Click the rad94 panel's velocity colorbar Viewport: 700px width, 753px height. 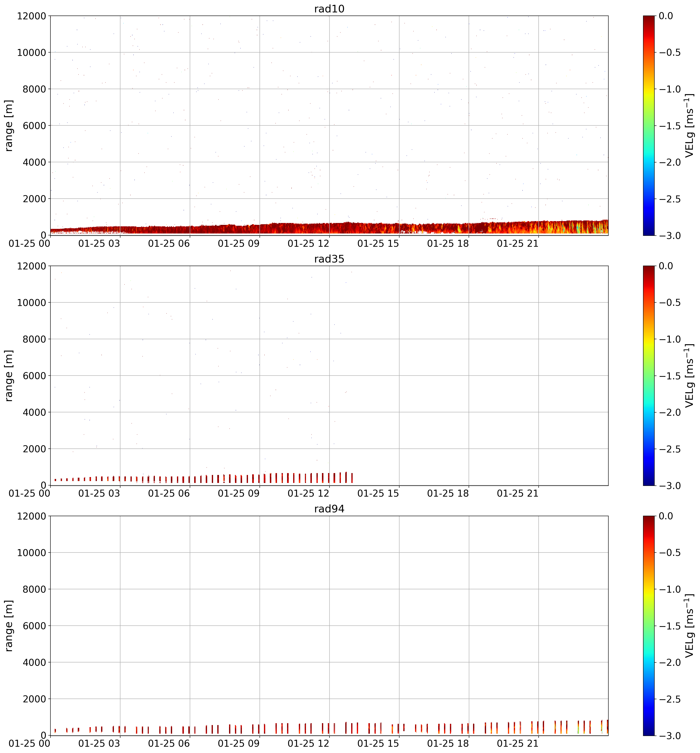(x=649, y=625)
